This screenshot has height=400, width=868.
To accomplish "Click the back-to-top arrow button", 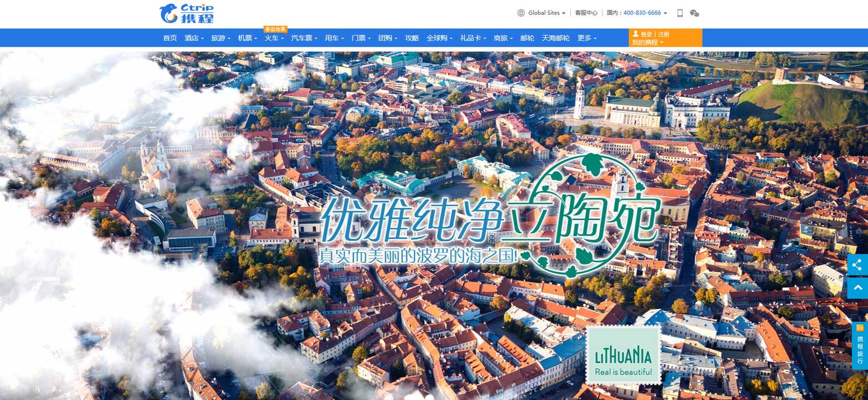I will (857, 288).
